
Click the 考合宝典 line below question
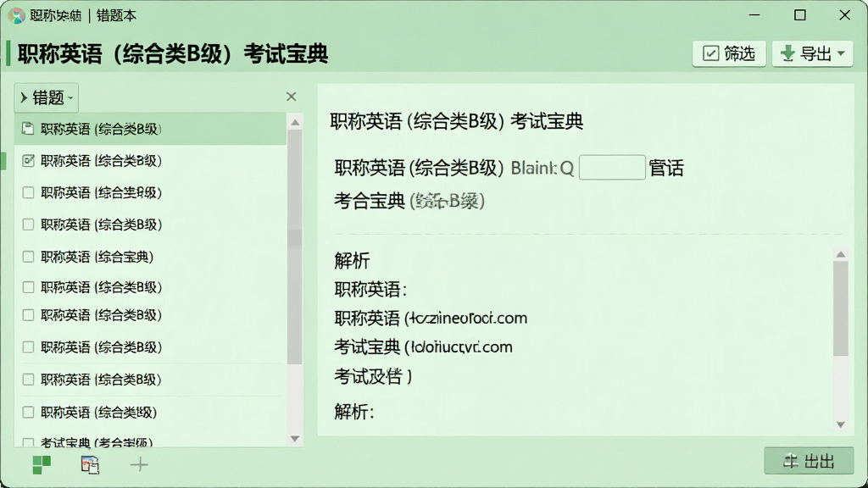pos(409,201)
